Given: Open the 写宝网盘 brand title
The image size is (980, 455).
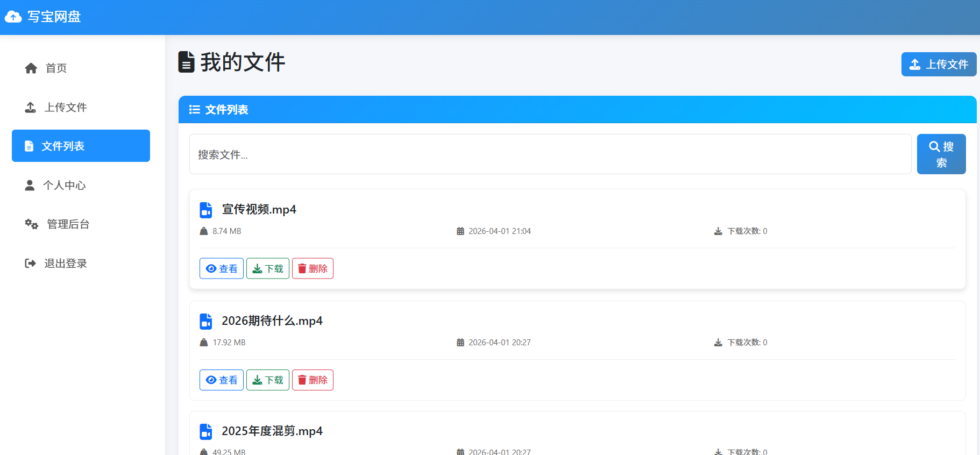Looking at the screenshot, I should 54,17.
